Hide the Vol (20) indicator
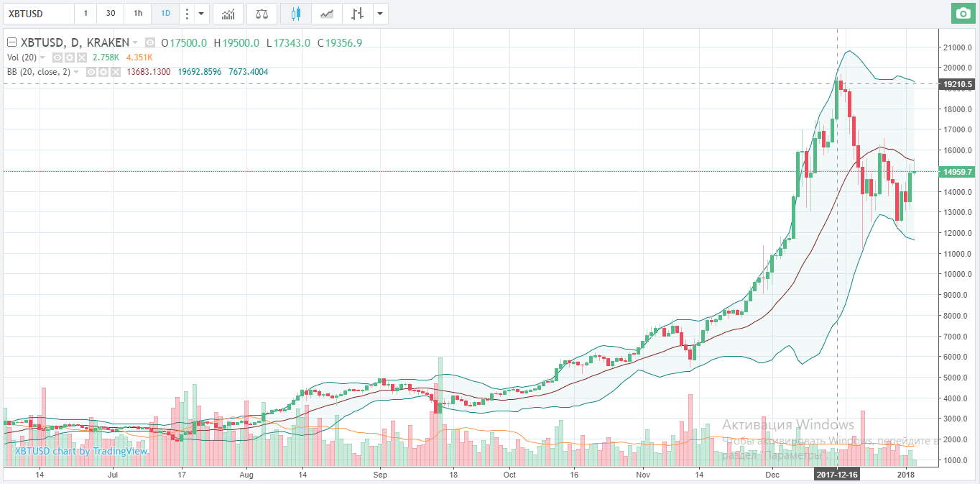This screenshot has width=980, height=484. click(57, 58)
